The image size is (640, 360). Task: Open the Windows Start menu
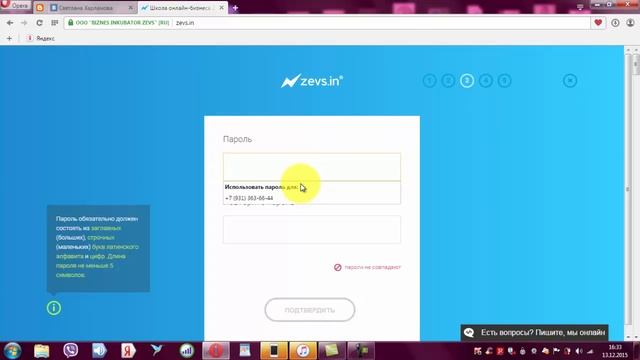12,351
